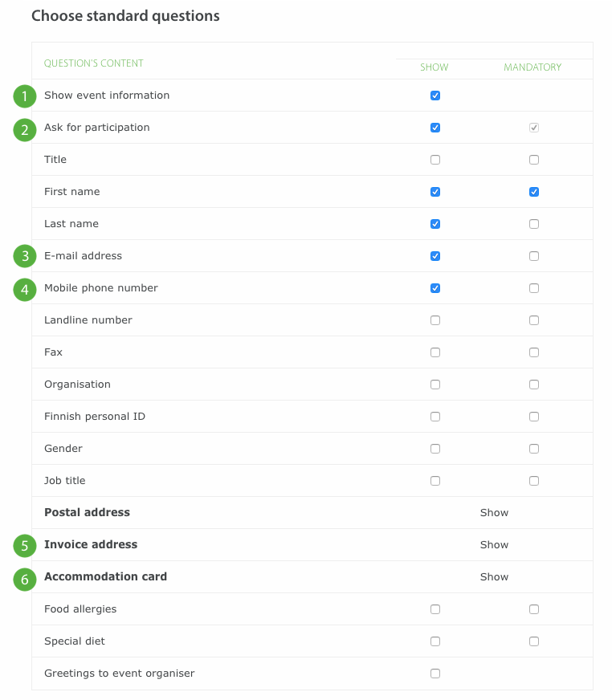Click the green "1" badge beside Show event information
Image resolution: width=612 pixels, height=700 pixels.
pyautogui.click(x=24, y=96)
